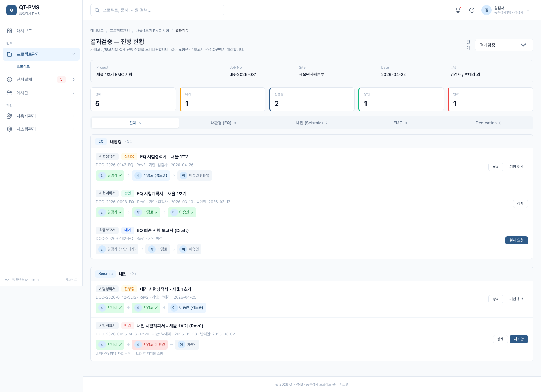Go to 대시보드 breadcrumb link

[97, 31]
